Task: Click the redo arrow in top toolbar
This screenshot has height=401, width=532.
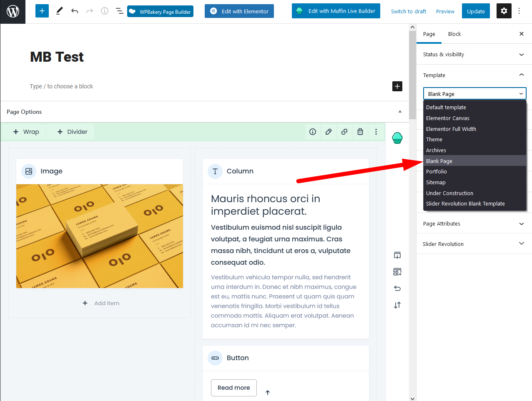Action: coord(90,11)
